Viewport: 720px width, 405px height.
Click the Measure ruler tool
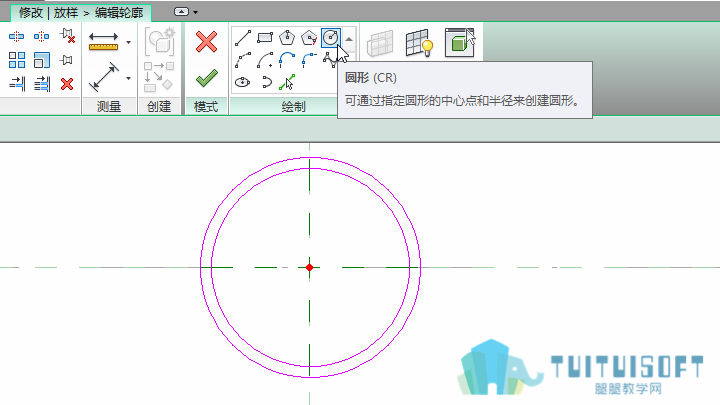pos(103,41)
